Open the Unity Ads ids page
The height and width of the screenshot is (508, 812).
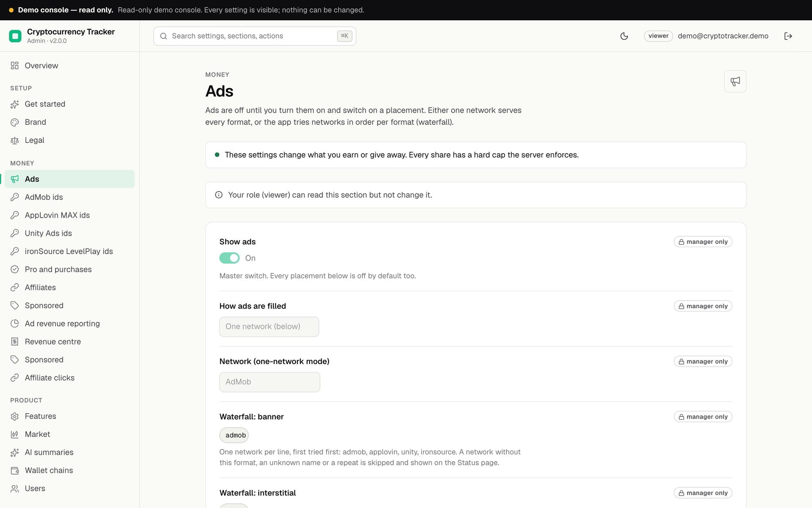tap(70, 233)
